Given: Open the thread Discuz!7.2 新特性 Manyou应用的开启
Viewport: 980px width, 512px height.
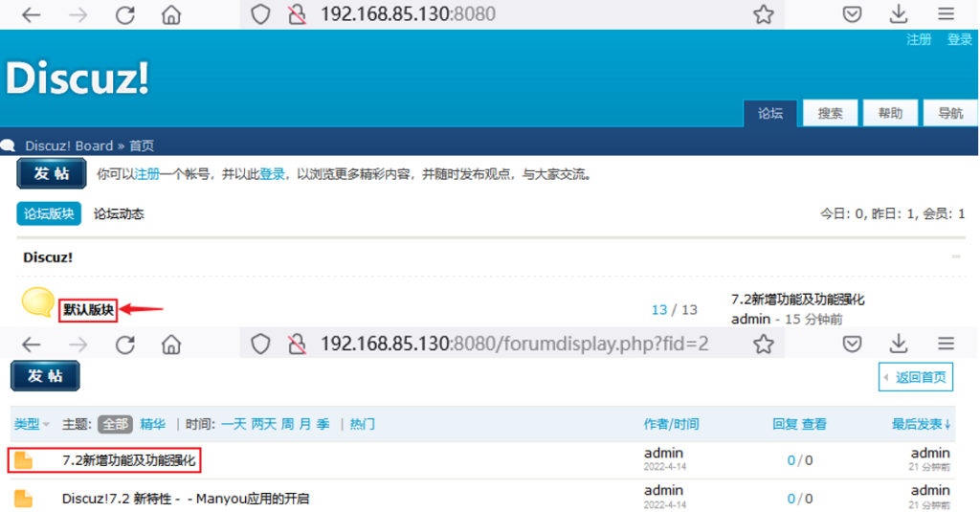Looking at the screenshot, I should (185, 499).
